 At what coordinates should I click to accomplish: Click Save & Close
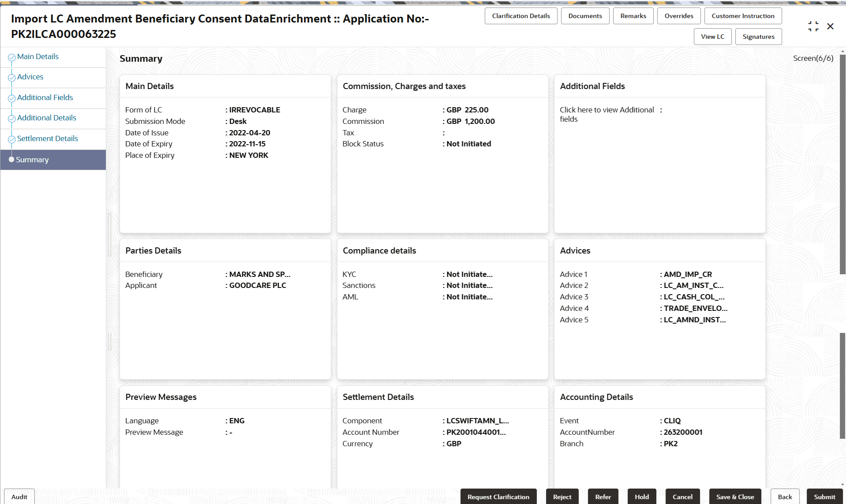735,497
